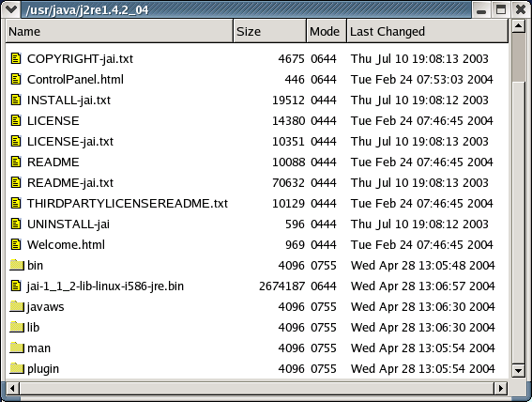Click the COPYRIGHT-jai.txt file icon
The height and width of the screenshot is (402, 532).
(16, 58)
